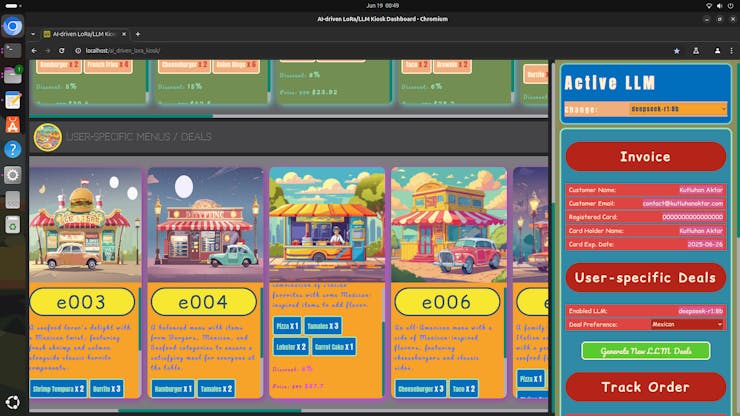Click the Lobster x2 item tag
740x416 pixels.
point(291,347)
